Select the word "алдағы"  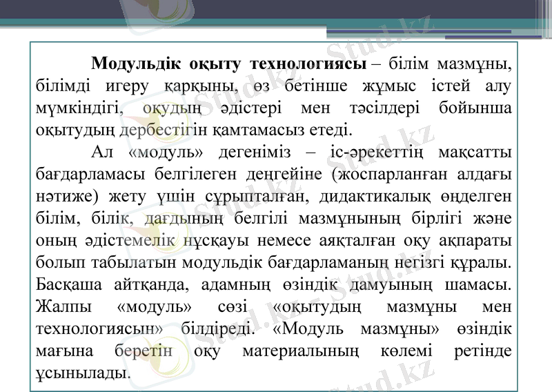point(484,175)
